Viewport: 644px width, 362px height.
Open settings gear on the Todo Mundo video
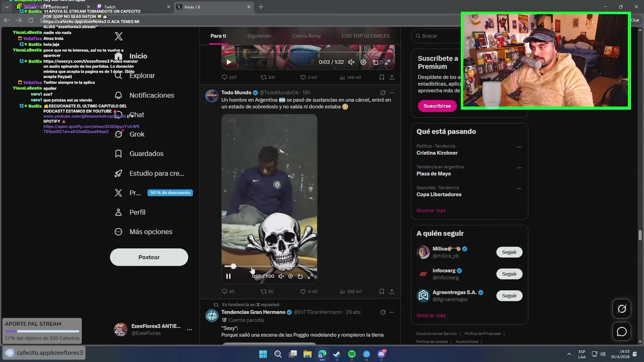point(290,276)
